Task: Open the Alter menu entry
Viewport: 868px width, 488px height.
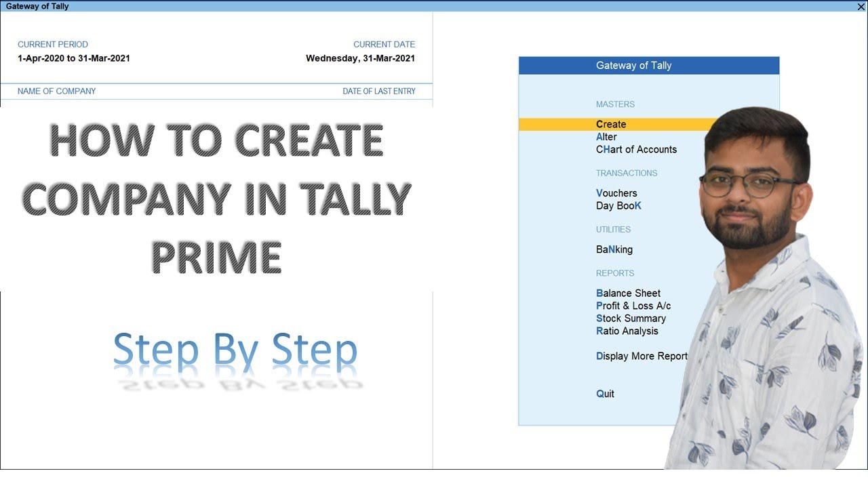Action: click(x=606, y=137)
